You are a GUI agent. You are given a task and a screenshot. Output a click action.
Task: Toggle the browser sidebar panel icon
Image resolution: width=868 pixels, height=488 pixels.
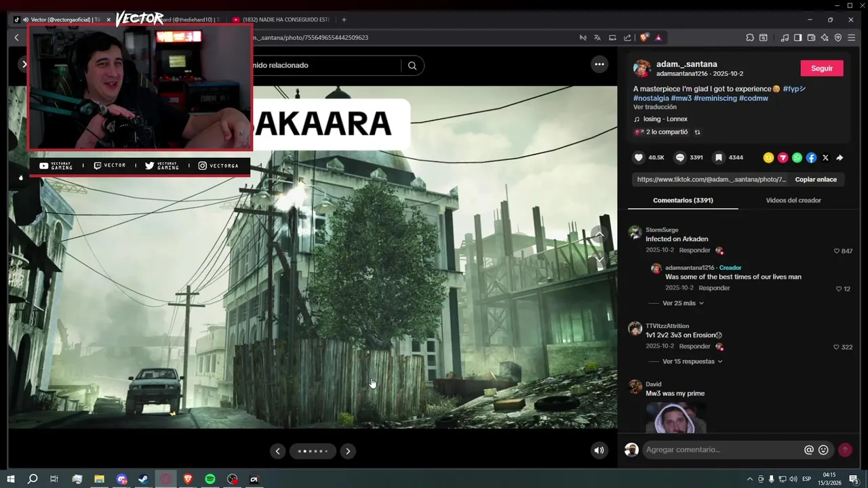[798, 38]
